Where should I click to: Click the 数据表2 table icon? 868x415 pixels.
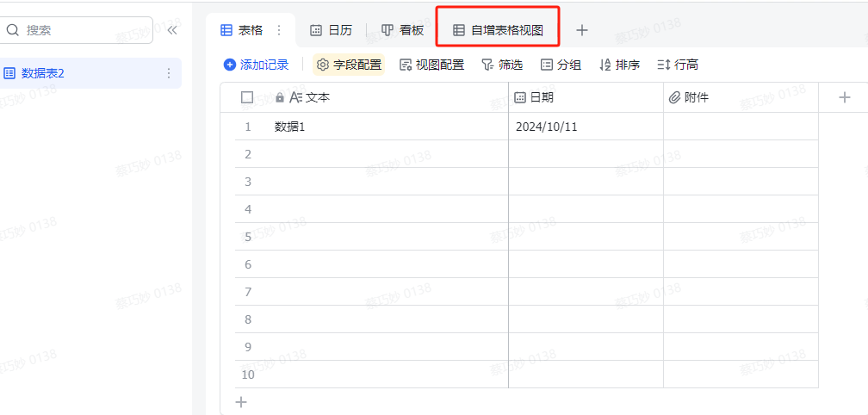click(x=9, y=73)
